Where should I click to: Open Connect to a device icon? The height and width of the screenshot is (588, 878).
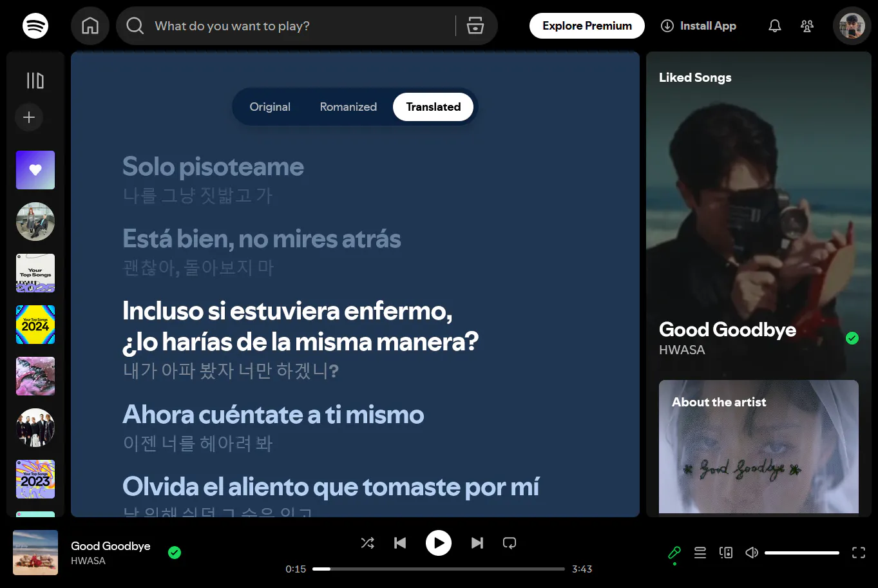[x=726, y=553]
